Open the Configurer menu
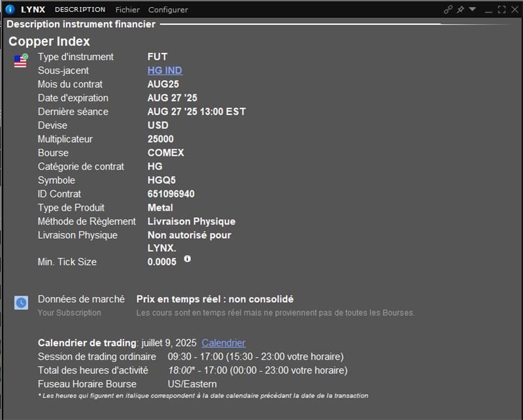The image size is (523, 420). [x=167, y=10]
